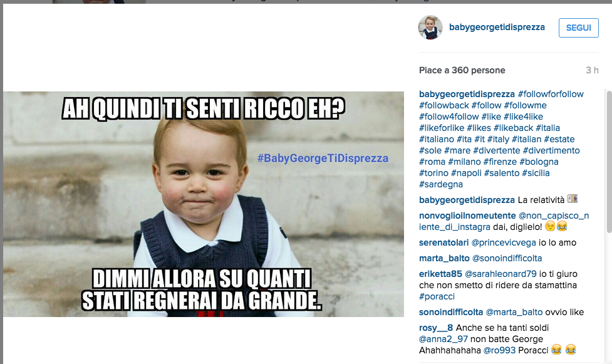Visit commenter nonvoglioilnomeutente's profile

(467, 216)
